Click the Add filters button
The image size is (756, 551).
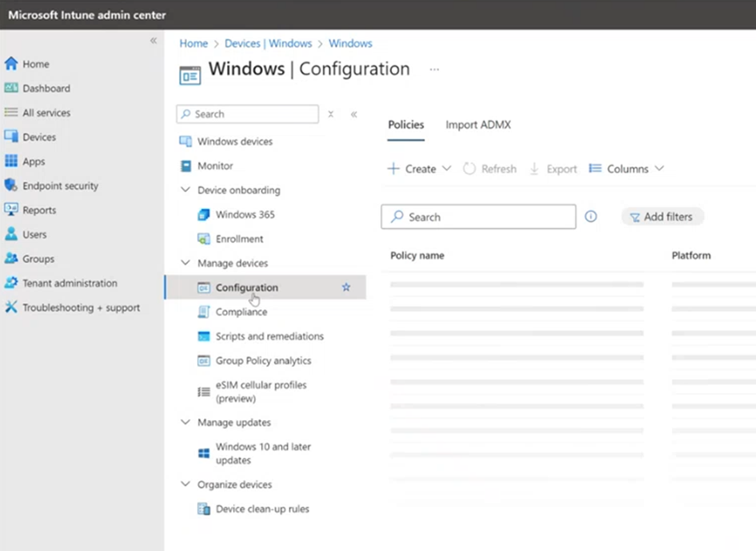tap(662, 217)
